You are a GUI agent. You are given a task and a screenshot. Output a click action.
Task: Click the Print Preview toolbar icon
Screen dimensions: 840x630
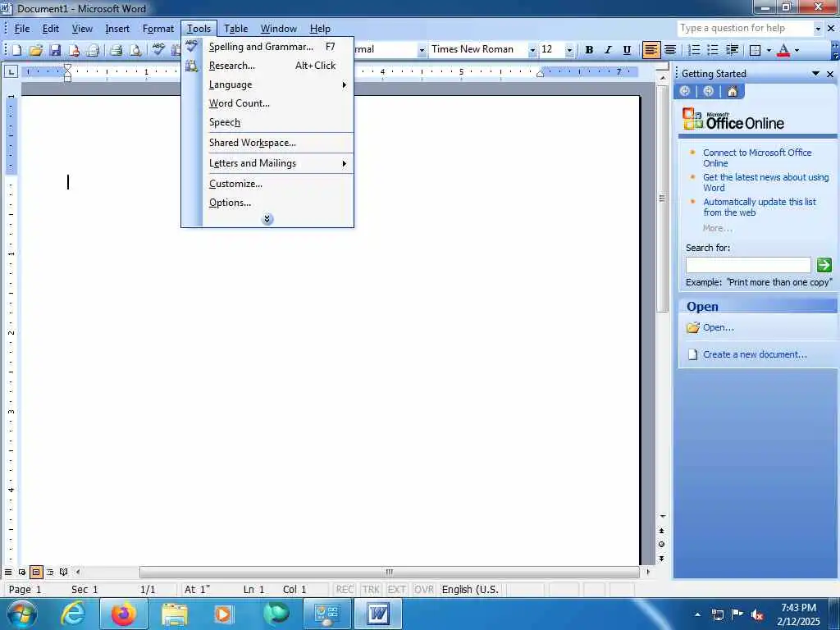click(135, 50)
